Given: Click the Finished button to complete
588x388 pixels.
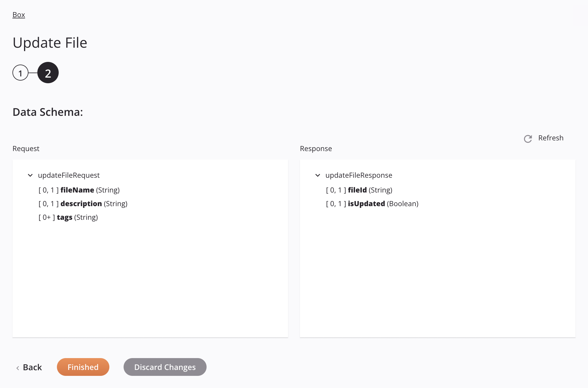Looking at the screenshot, I should click(83, 366).
